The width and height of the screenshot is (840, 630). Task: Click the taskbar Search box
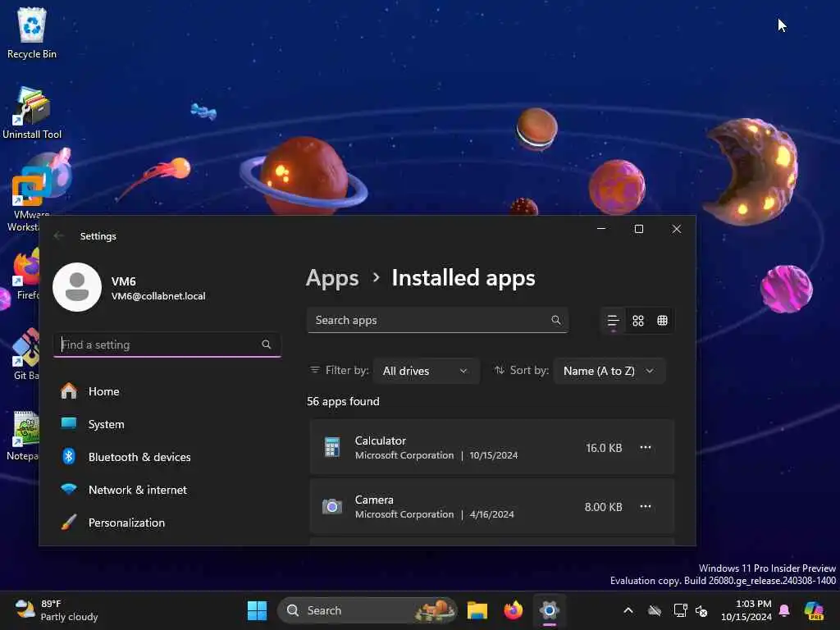pos(367,610)
